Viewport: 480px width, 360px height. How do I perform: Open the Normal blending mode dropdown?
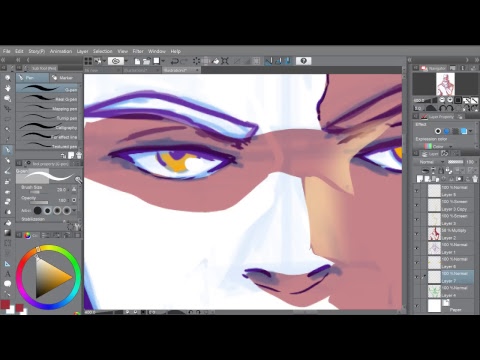[x=429, y=162]
